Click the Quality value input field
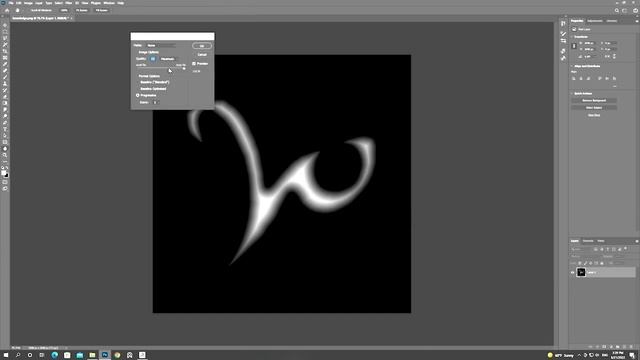This screenshot has width=640, height=360. point(153,59)
